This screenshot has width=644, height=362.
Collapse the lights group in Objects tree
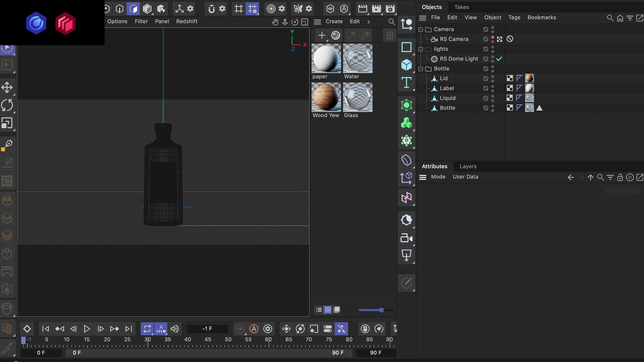click(421, 49)
